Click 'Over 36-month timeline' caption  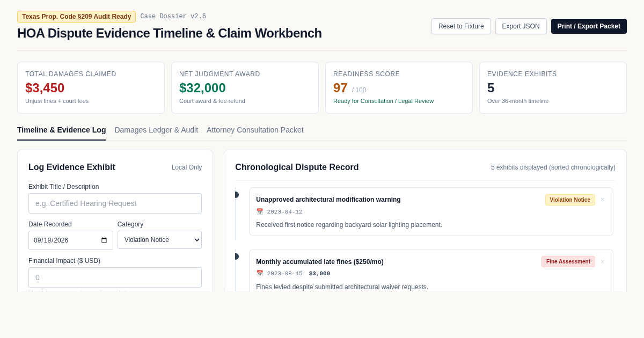coord(518,101)
